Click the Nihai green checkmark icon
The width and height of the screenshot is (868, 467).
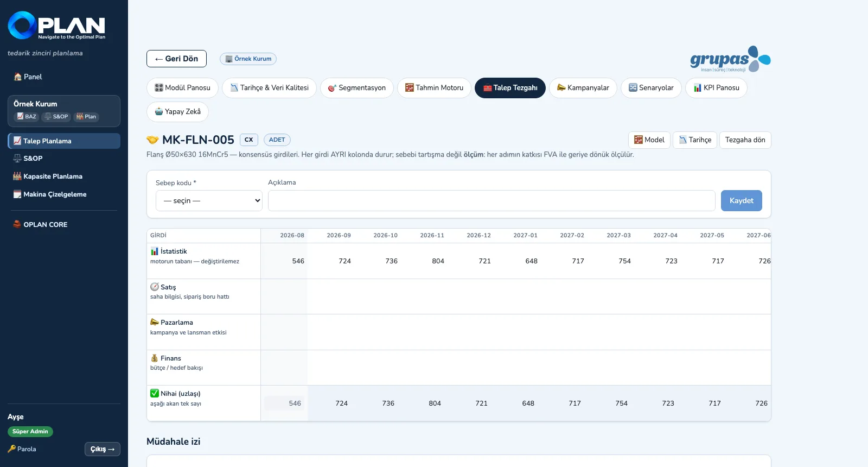[155, 394]
